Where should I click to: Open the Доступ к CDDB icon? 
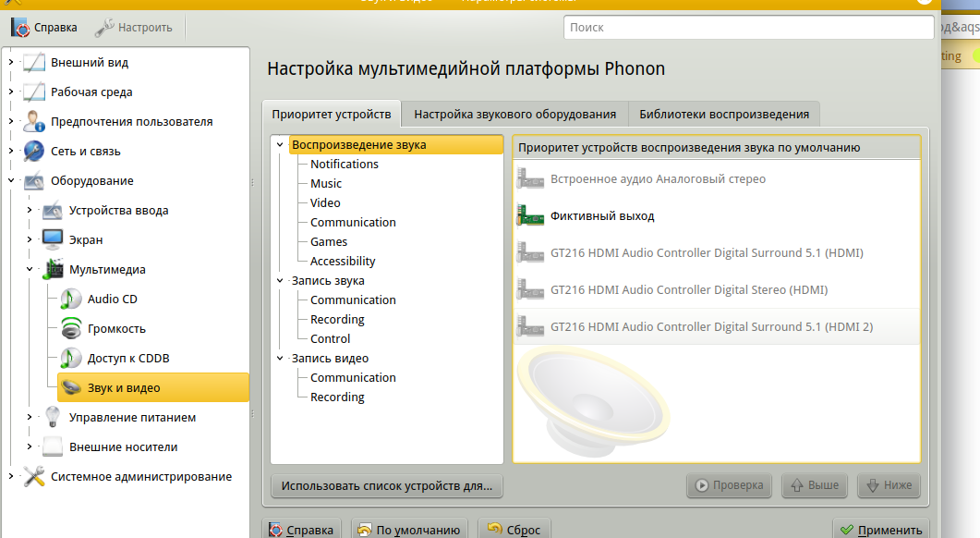tap(70, 358)
